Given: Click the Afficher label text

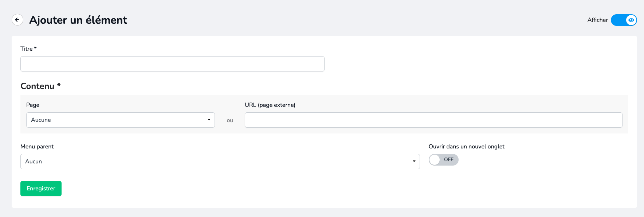Looking at the screenshot, I should click(597, 20).
